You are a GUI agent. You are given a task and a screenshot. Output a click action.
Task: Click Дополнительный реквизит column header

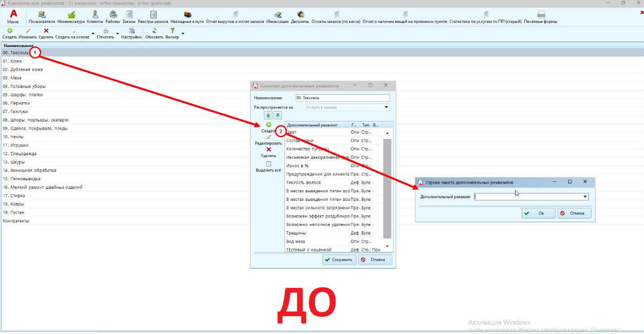[317, 125]
